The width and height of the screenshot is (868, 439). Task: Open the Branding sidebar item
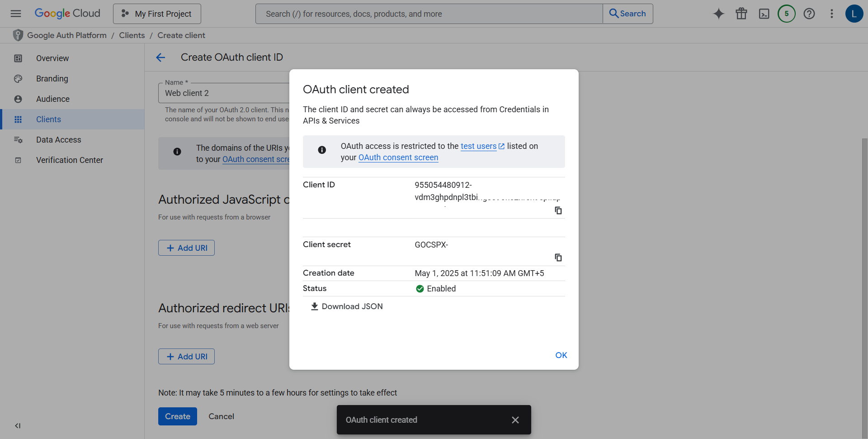[x=72, y=78]
